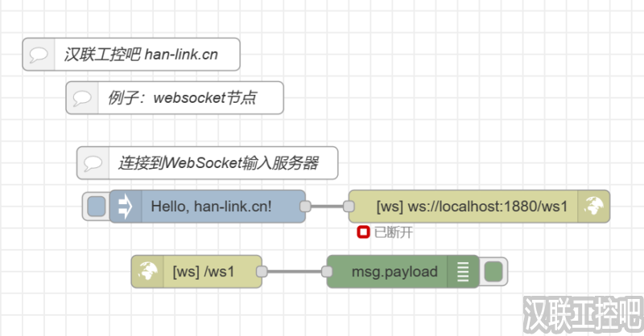This screenshot has width=644, height=336.
Task: Click globe icon on ws://localhost:1880/ws1 node
Action: click(595, 207)
